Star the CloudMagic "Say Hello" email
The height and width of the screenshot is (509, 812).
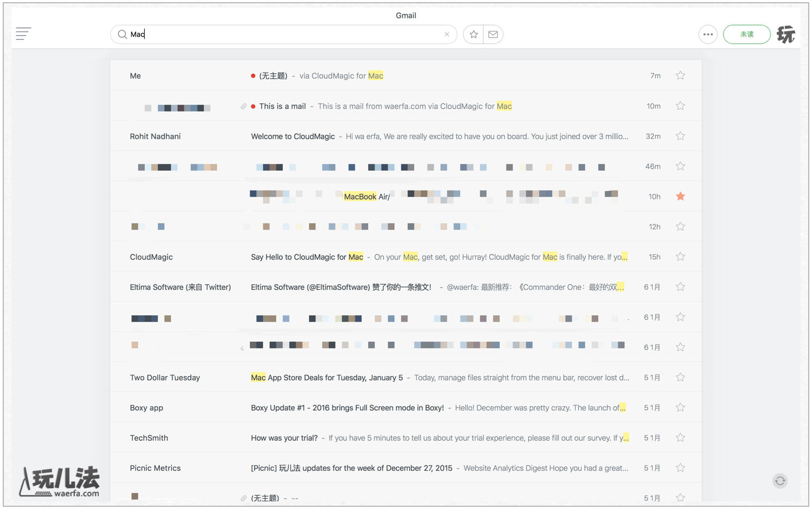(680, 257)
